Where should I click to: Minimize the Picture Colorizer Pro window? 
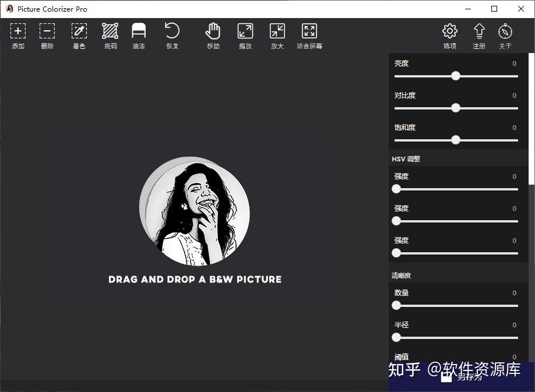pos(468,9)
